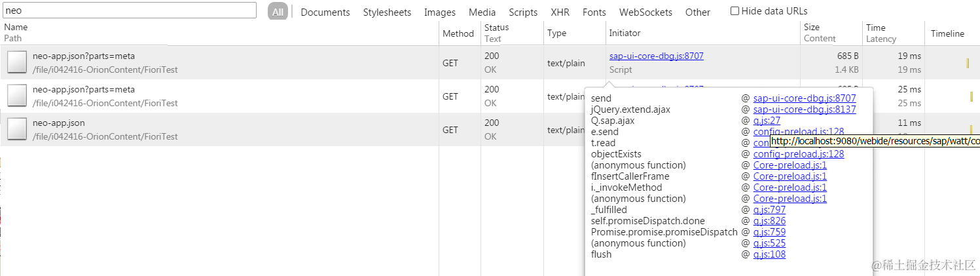
Task: Switch to WebSockets filter
Action: coord(645,12)
